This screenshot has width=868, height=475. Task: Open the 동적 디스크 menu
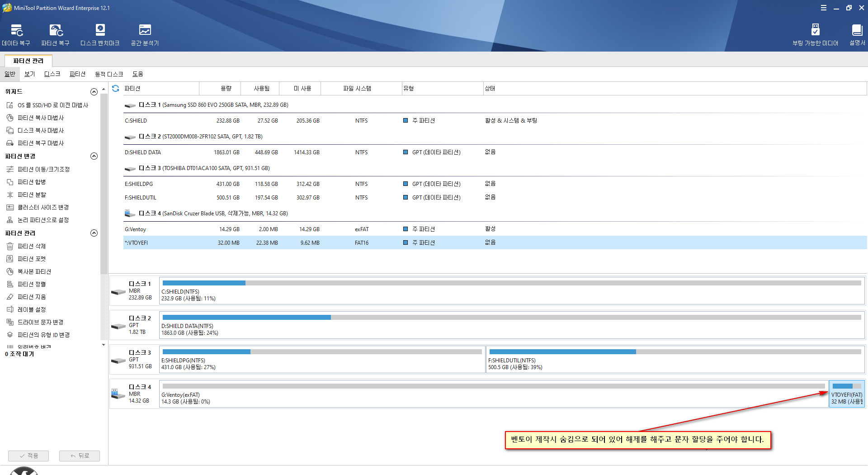click(109, 74)
